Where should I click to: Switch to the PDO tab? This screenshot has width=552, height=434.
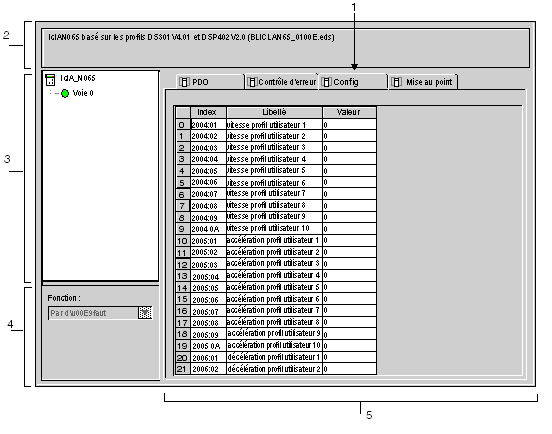pyautogui.click(x=209, y=82)
